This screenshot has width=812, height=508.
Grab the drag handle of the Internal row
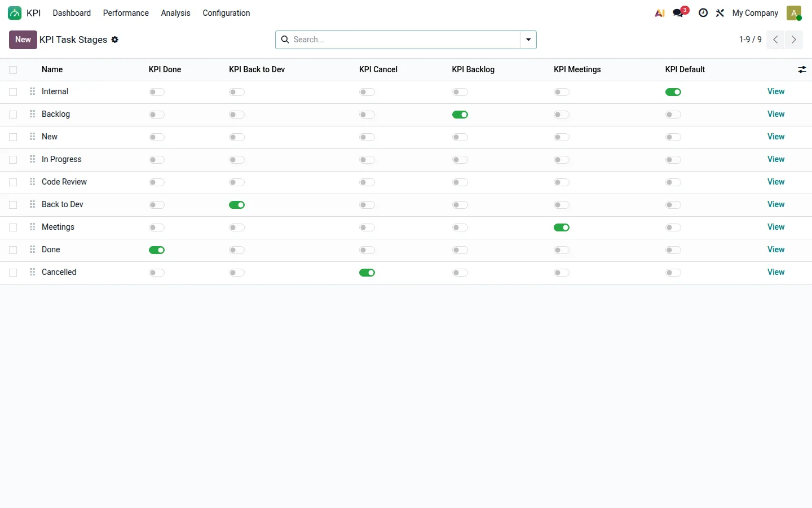tap(33, 91)
